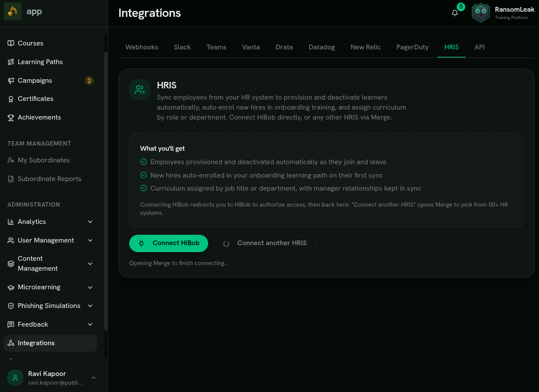
Task: Click the Achievements trophy icon
Action: (11, 117)
